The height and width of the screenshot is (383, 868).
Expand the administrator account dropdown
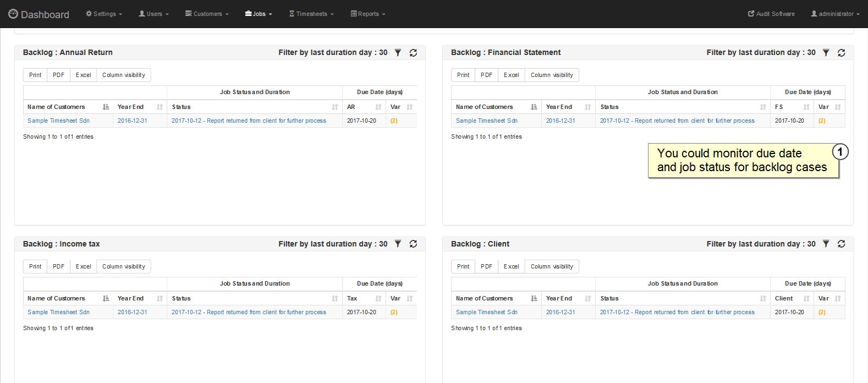click(834, 14)
